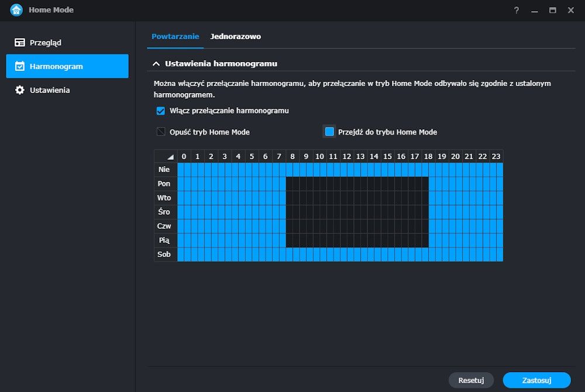Select Harmonogram in the sidebar
This screenshot has height=392, width=585.
click(x=67, y=66)
